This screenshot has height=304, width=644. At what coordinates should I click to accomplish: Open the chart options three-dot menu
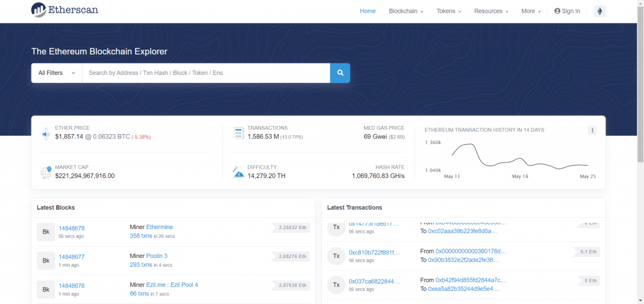pyautogui.click(x=592, y=130)
